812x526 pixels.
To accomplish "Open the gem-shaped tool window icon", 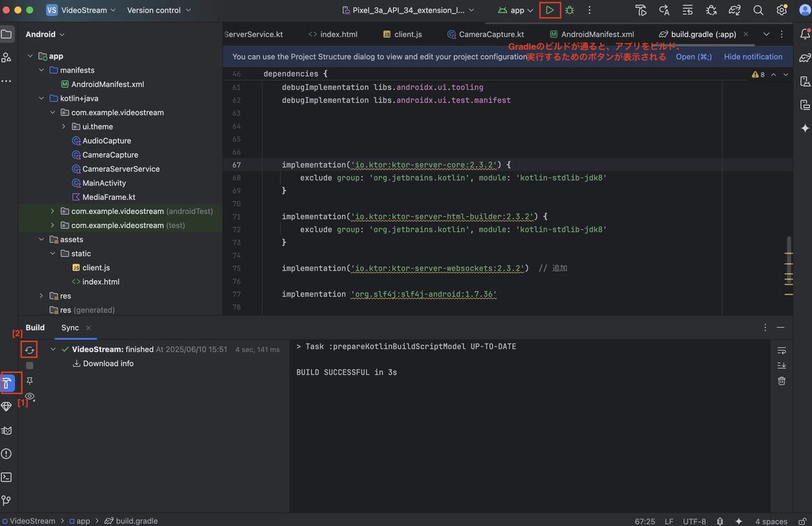I will click(7, 407).
